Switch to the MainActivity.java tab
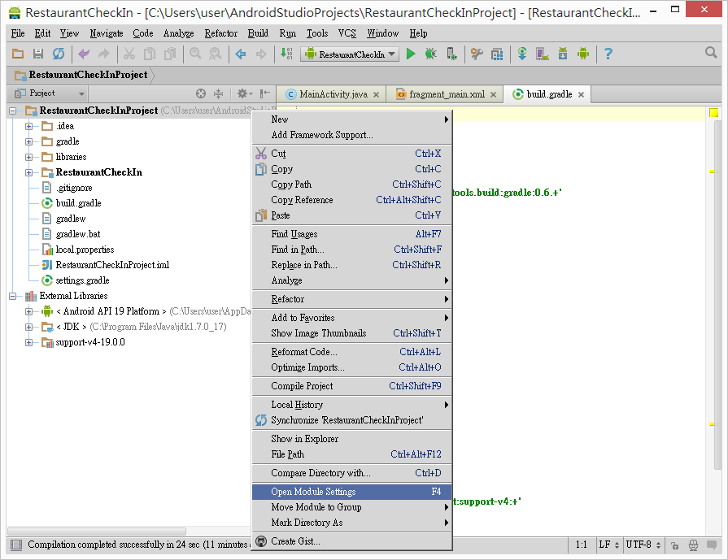The height and width of the screenshot is (560, 728). [333, 94]
